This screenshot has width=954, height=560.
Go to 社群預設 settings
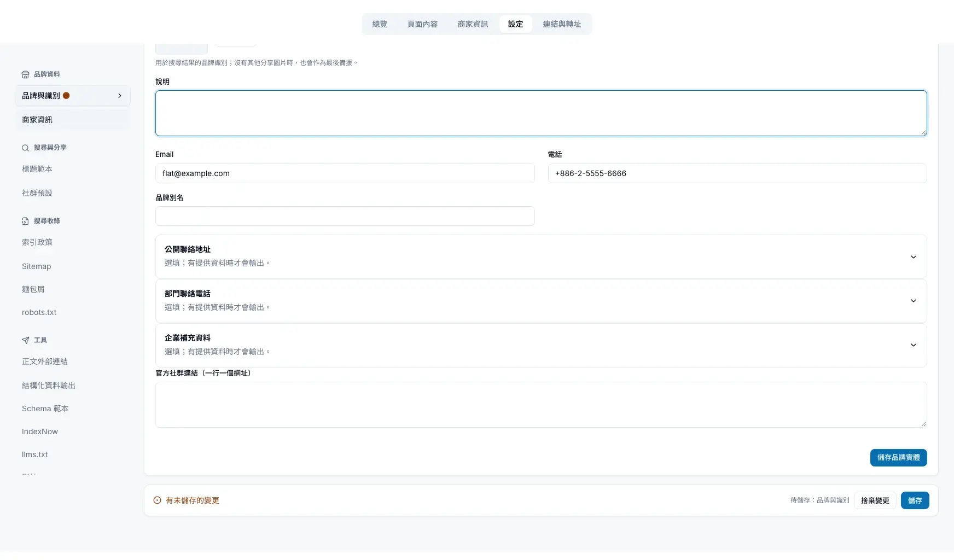[x=72, y=193]
